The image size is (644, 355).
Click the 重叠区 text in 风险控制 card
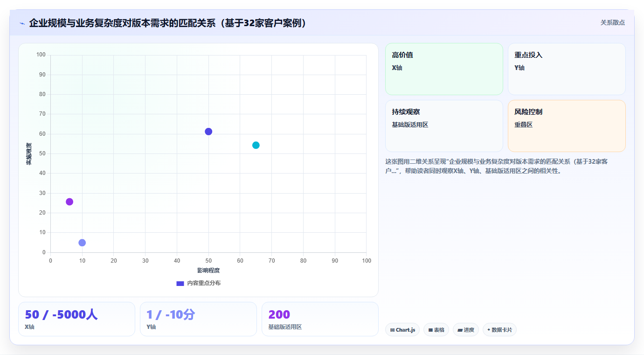tap(523, 125)
